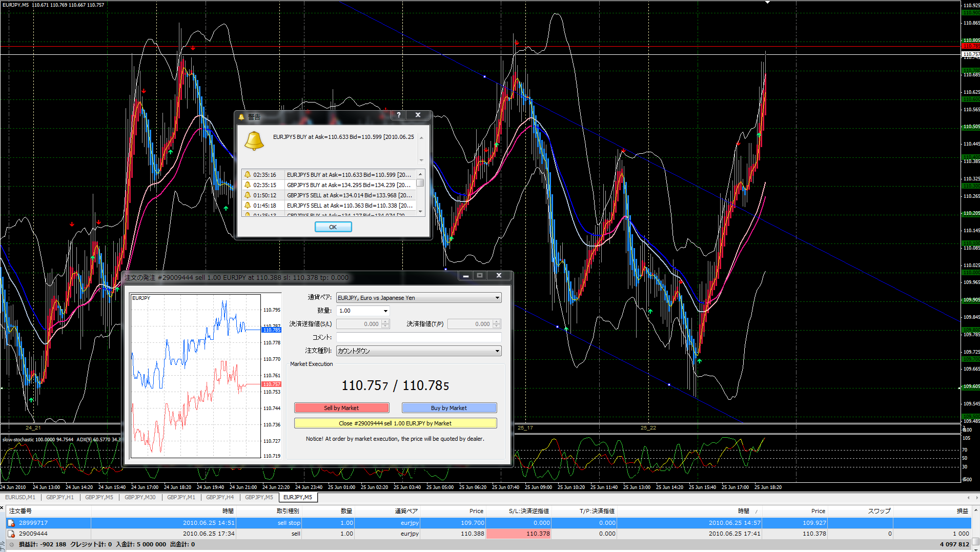Click the order icon for ticket 29009444

tap(11, 534)
